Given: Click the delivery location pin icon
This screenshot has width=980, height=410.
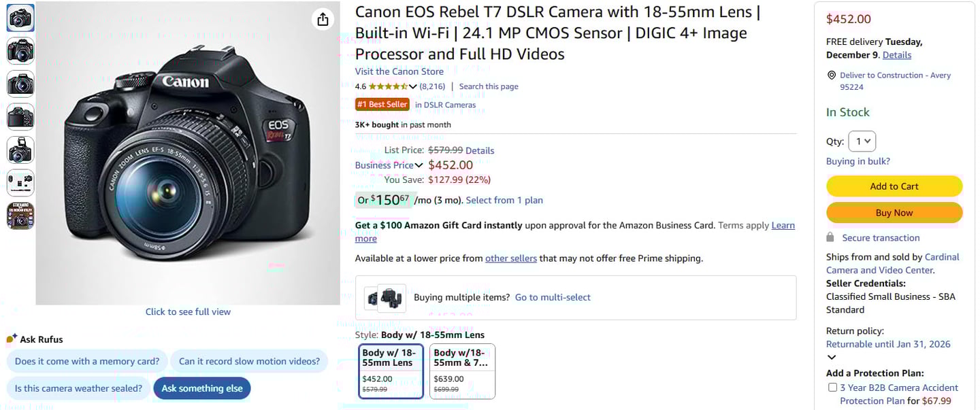Looking at the screenshot, I should [831, 75].
